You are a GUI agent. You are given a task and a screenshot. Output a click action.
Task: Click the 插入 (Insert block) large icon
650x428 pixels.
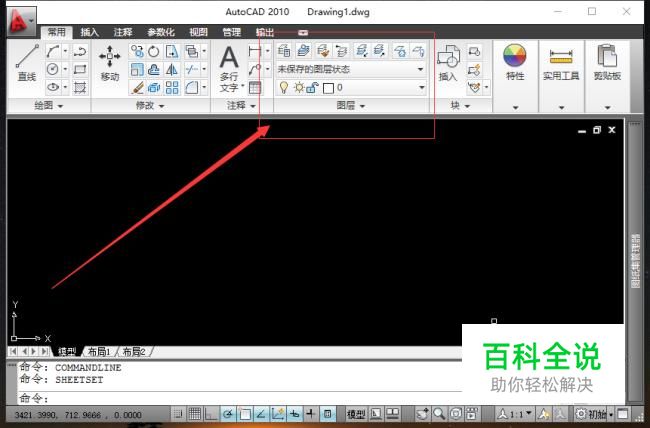[448, 63]
